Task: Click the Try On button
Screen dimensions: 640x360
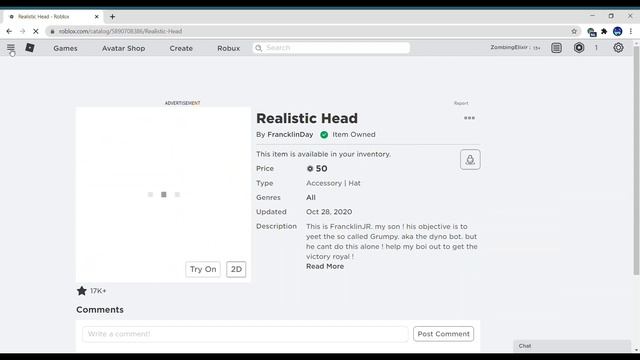Action: [203, 269]
